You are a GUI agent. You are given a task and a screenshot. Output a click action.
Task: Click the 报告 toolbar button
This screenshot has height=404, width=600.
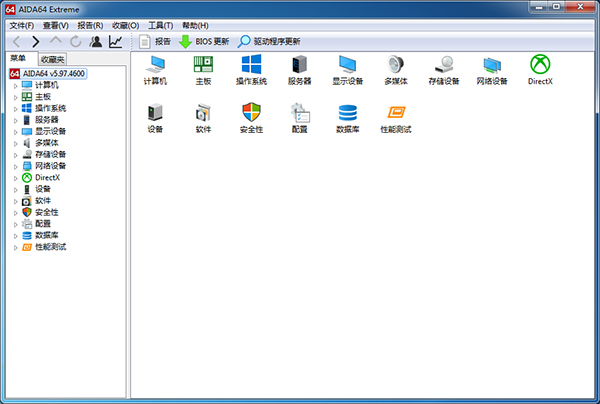(154, 41)
